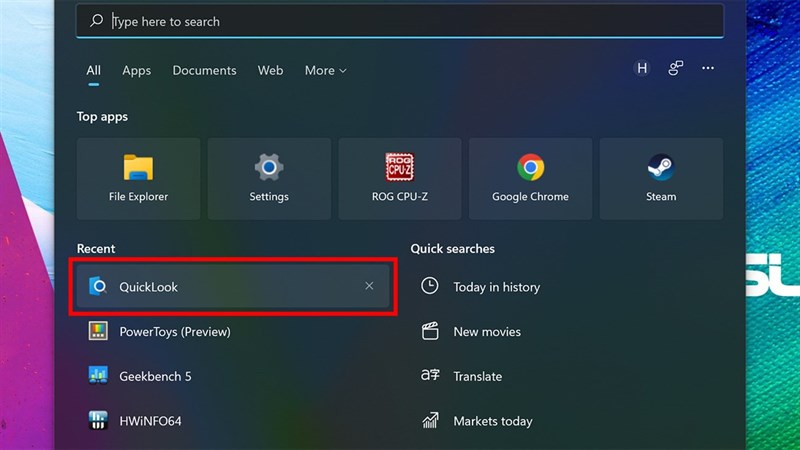Click the PowerToys app icon
Image resolution: width=800 pixels, height=450 pixels.
(x=98, y=331)
